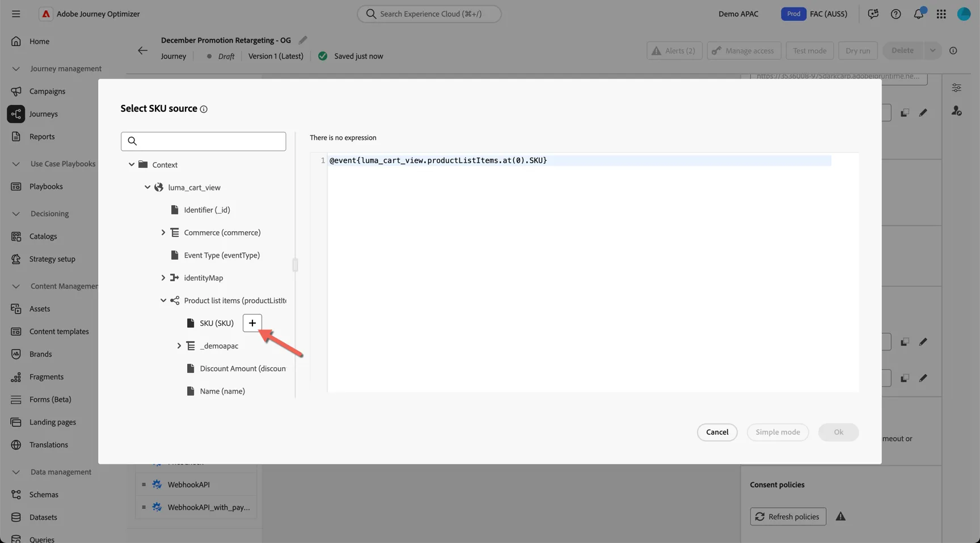This screenshot has height=543, width=980.
Task: Collapse the Product list items node
Action: point(163,300)
